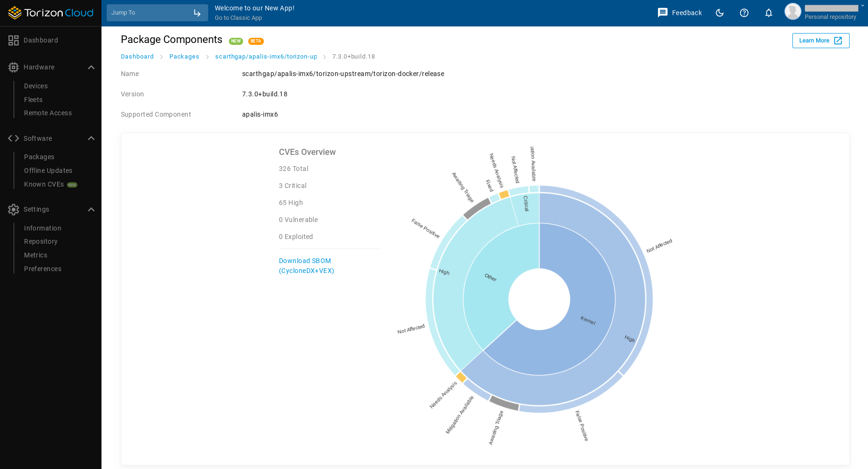Viewport: 868px width, 469px height.
Task: Collapse the Settings section chevron
Action: click(91, 210)
